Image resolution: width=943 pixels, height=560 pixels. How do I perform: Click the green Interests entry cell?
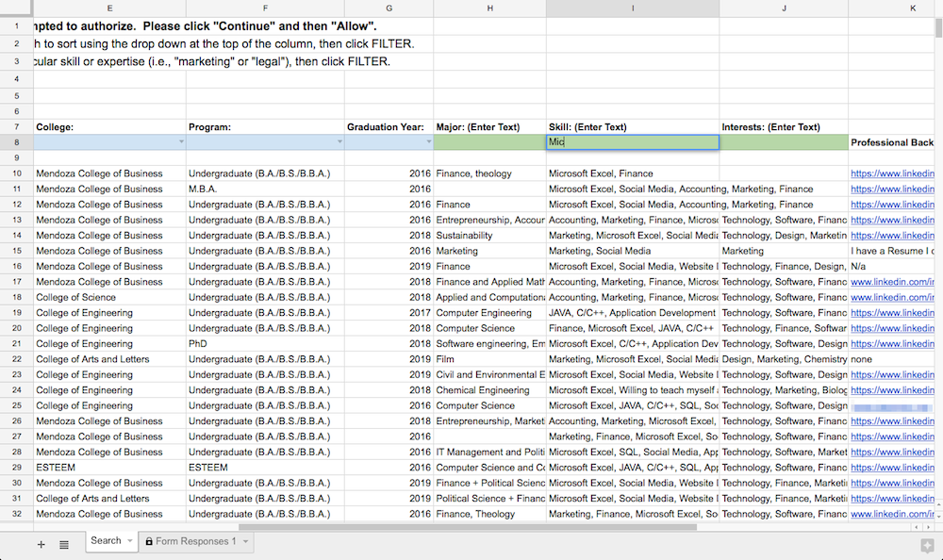[784, 142]
